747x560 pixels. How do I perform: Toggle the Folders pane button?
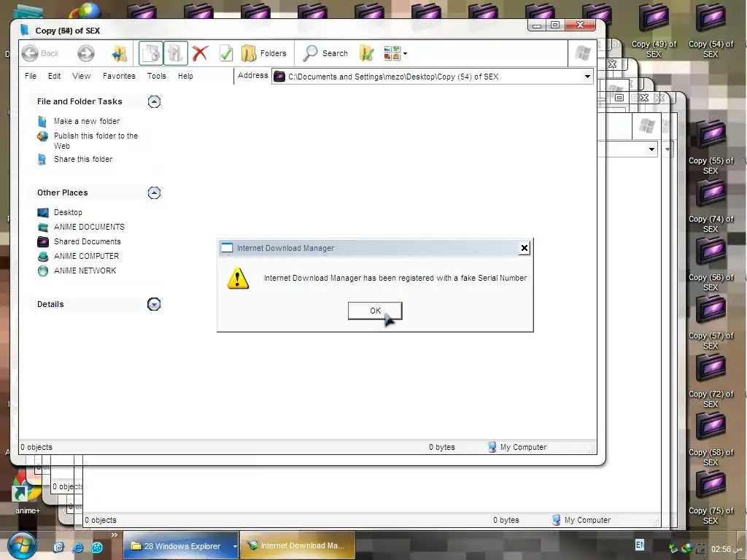coord(264,53)
